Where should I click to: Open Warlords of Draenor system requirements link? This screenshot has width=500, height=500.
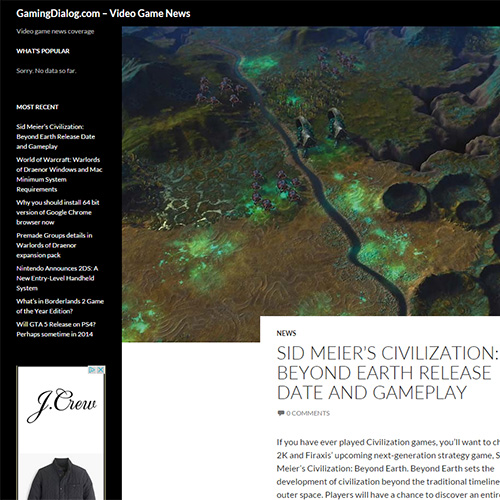tap(59, 174)
